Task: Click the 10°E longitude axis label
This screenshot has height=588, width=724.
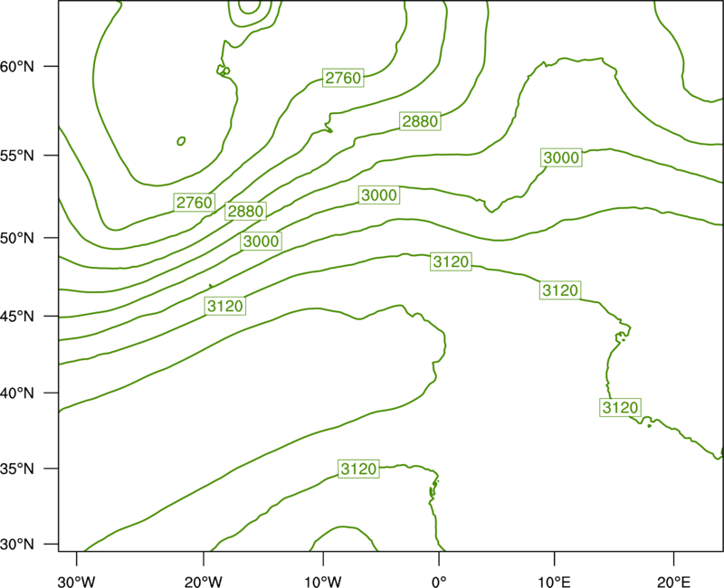Action: [554, 582]
